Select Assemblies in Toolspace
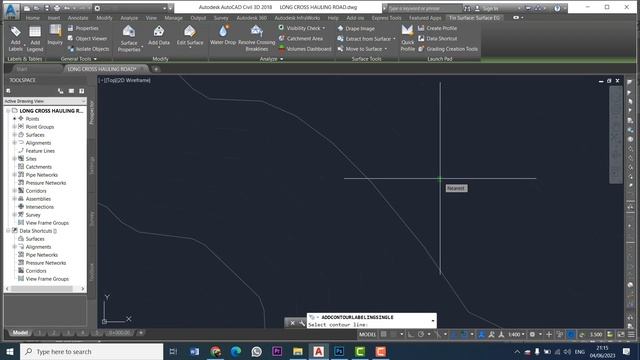Screen dimensions: 640x360 [38, 199]
